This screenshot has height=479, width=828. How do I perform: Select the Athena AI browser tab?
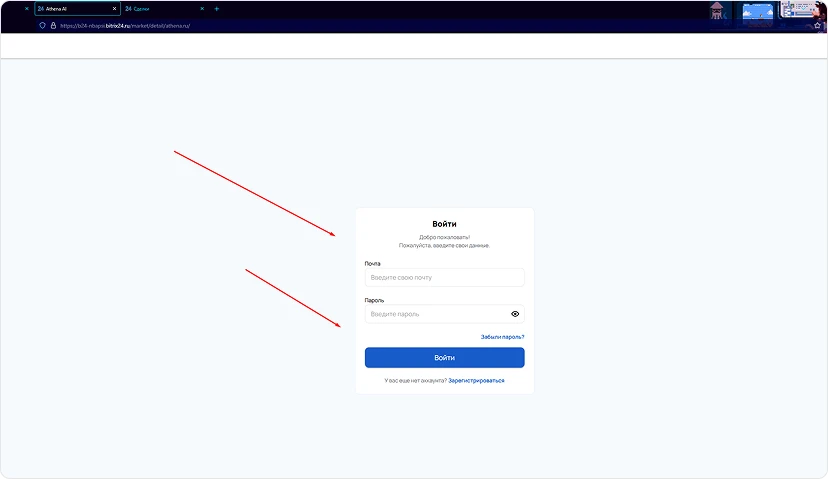coord(70,9)
